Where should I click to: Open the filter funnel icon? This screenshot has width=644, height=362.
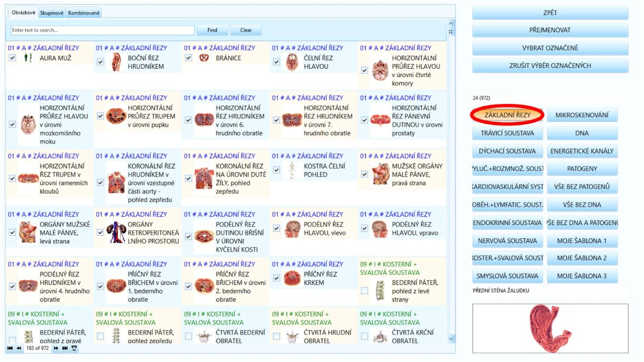[x=74, y=348]
